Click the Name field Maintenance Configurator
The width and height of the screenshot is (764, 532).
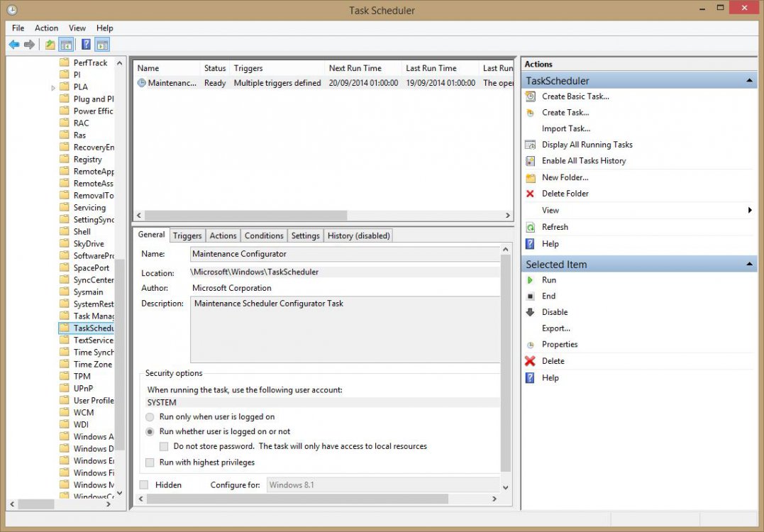coord(345,254)
